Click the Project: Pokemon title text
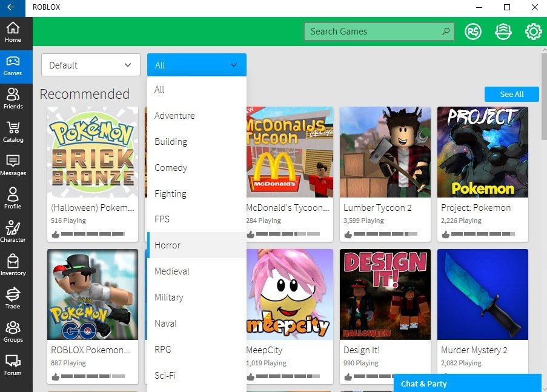The width and height of the screenshot is (547, 392). click(476, 208)
